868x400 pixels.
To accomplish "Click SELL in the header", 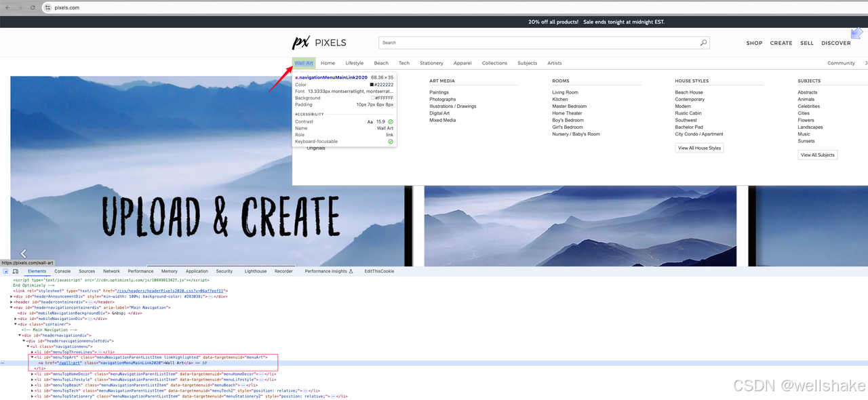I will (807, 43).
